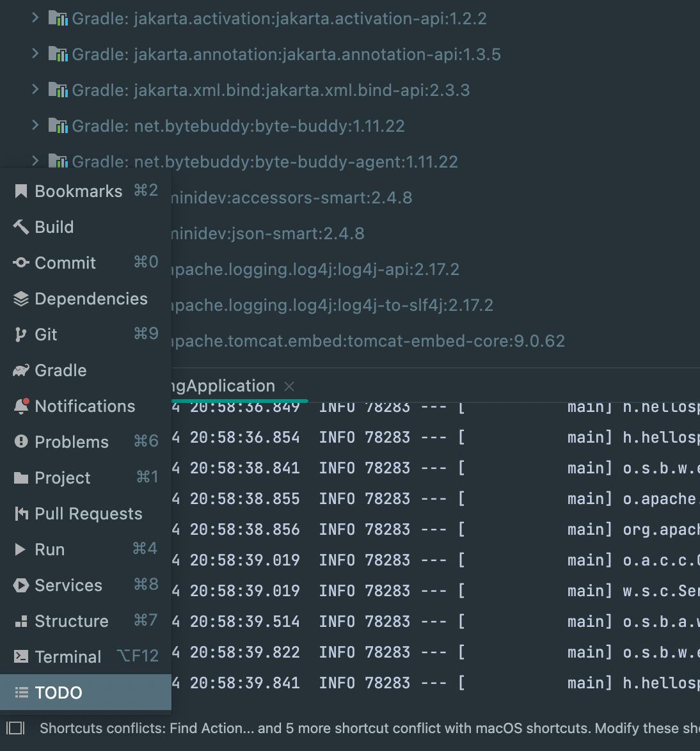This screenshot has width=700, height=751.
Task: Open Pull Requests tool window
Action: pos(86,514)
